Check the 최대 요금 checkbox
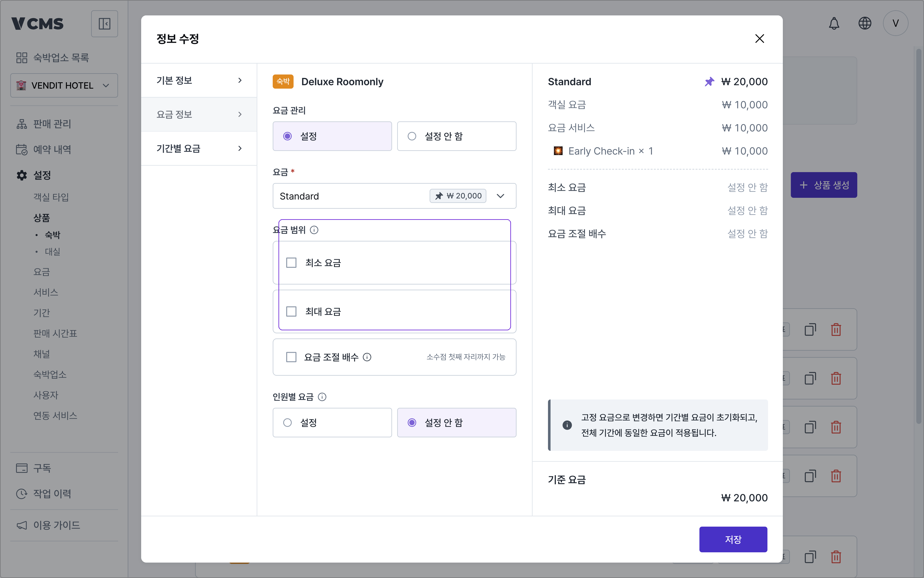924x578 pixels. click(x=291, y=311)
